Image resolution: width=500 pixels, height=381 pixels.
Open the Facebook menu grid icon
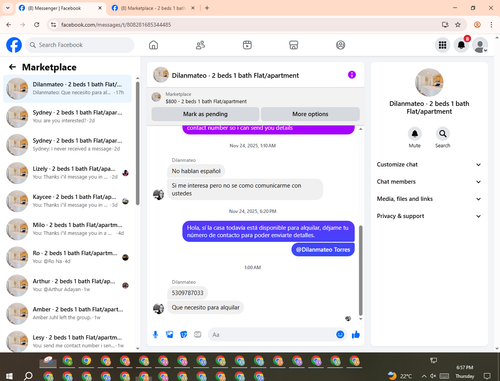[x=442, y=45]
